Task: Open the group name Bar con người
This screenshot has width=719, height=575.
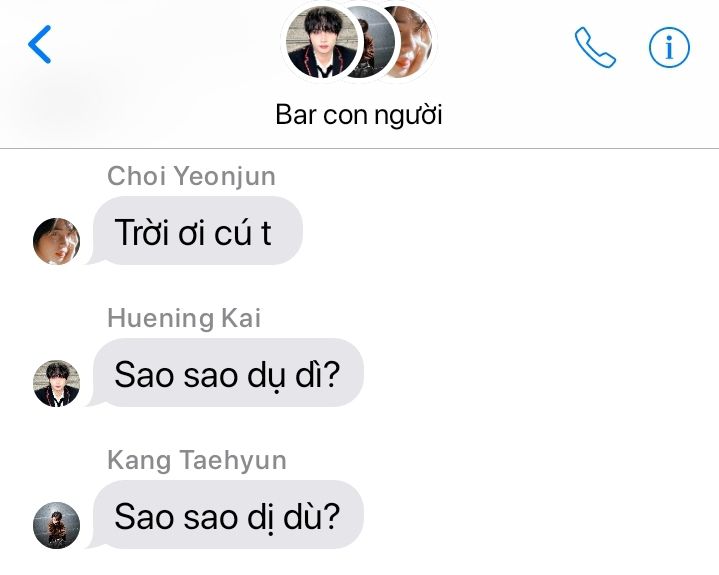Action: pyautogui.click(x=359, y=115)
